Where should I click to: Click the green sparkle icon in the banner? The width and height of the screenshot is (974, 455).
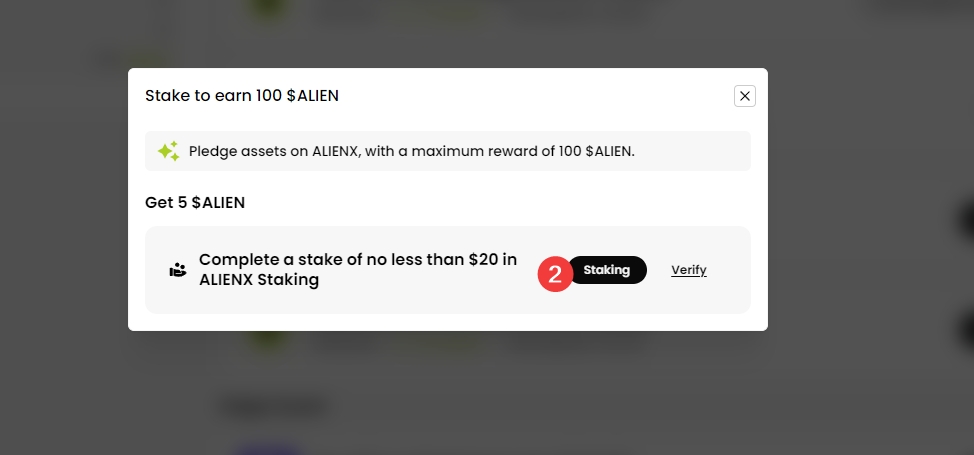point(168,151)
